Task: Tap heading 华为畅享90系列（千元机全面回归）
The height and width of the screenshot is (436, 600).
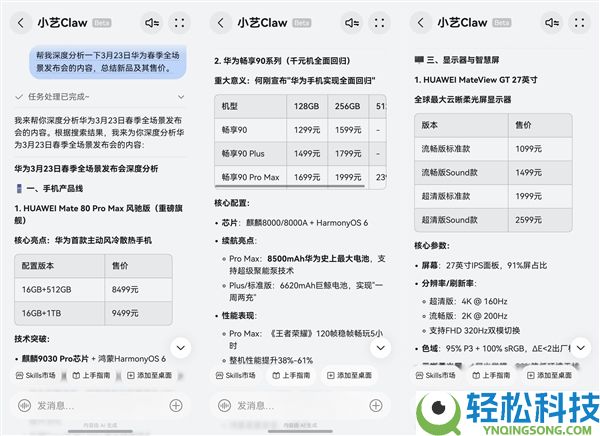Action: pos(282,61)
